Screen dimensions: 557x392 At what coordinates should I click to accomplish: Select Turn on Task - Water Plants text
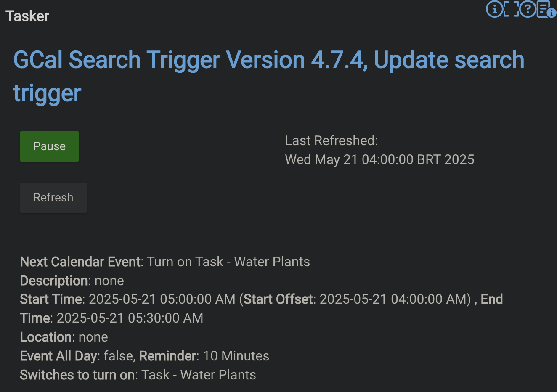tap(228, 262)
